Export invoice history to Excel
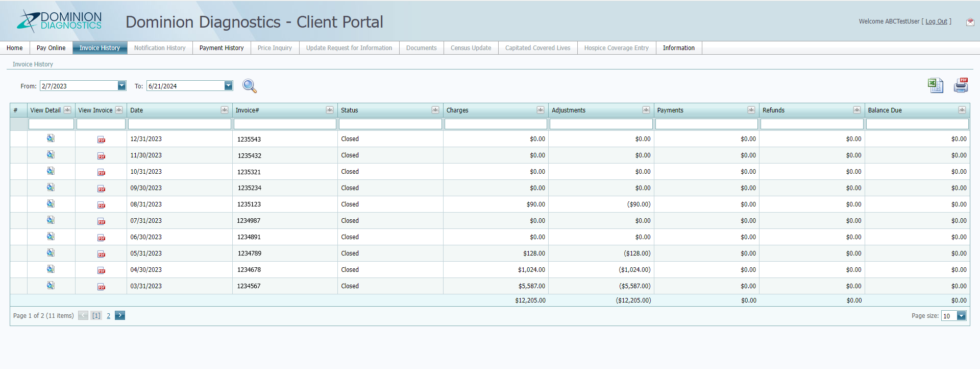 [935, 85]
